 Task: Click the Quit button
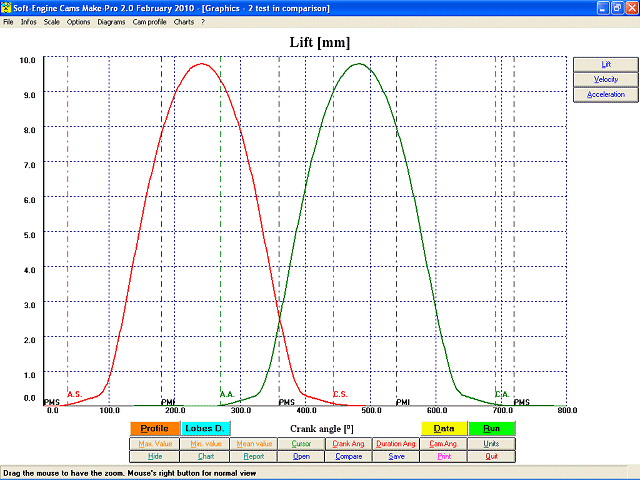click(491, 456)
